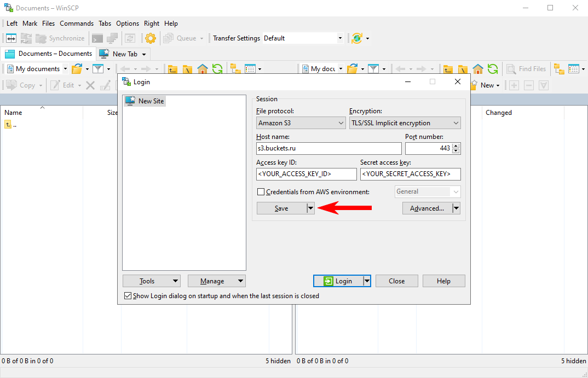Switch to Documents – Documents tab
The height and width of the screenshot is (378, 588).
48,54
